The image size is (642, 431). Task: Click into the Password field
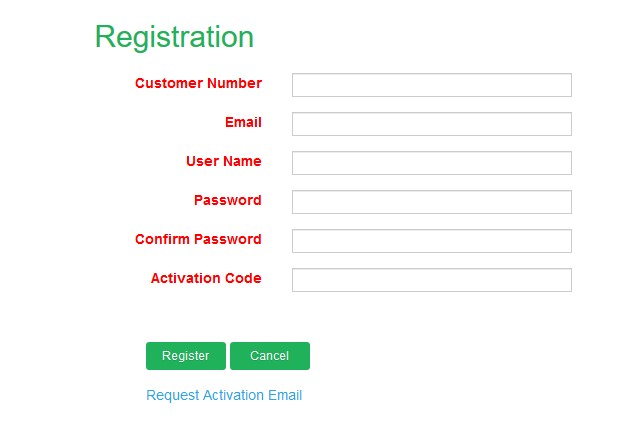(431, 202)
